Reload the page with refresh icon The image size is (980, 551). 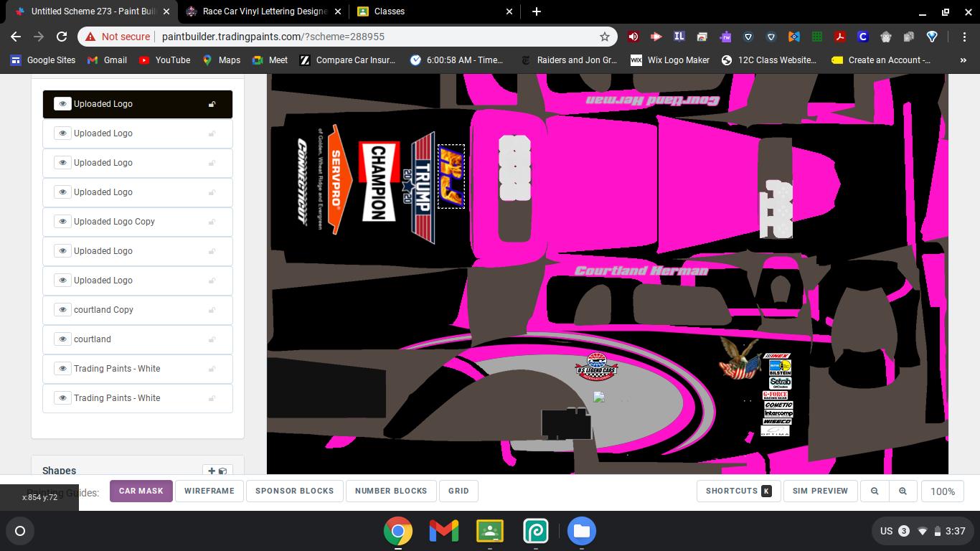pos(62,37)
